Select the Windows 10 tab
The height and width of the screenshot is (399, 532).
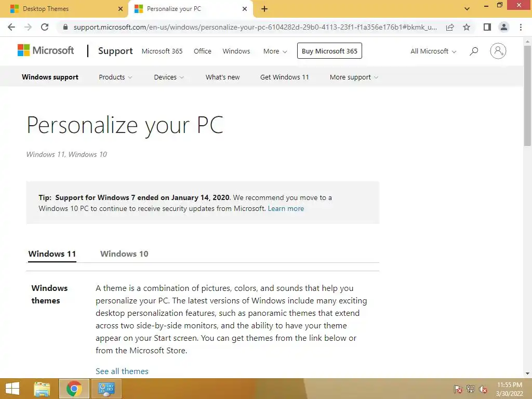(124, 254)
